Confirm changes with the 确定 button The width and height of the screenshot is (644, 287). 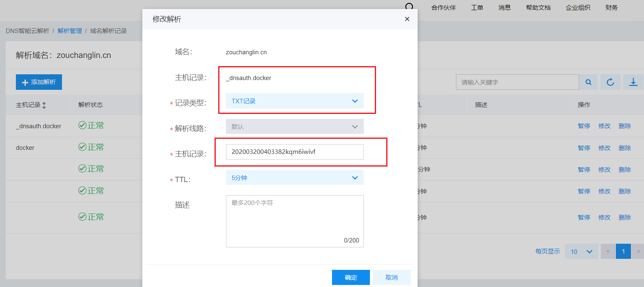(x=351, y=277)
